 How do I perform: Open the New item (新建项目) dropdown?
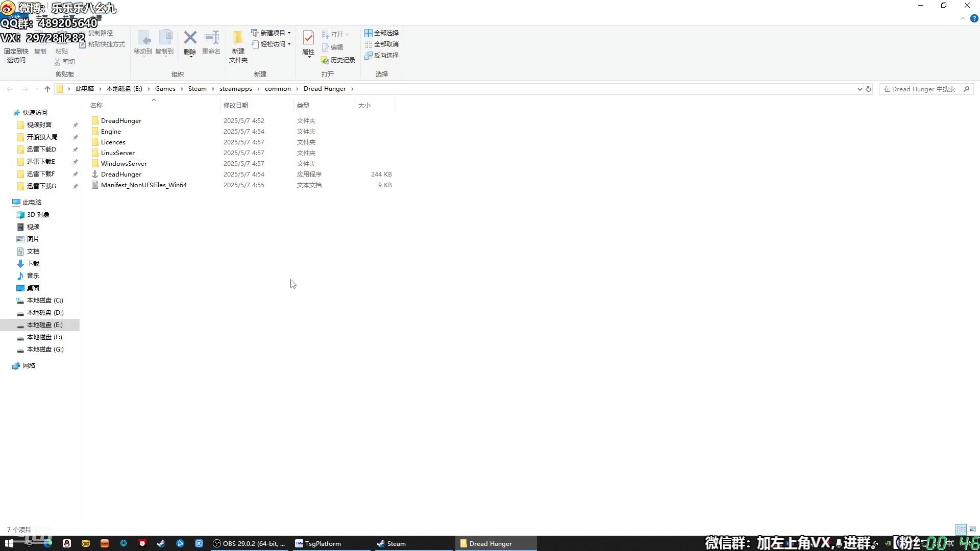[x=271, y=33]
